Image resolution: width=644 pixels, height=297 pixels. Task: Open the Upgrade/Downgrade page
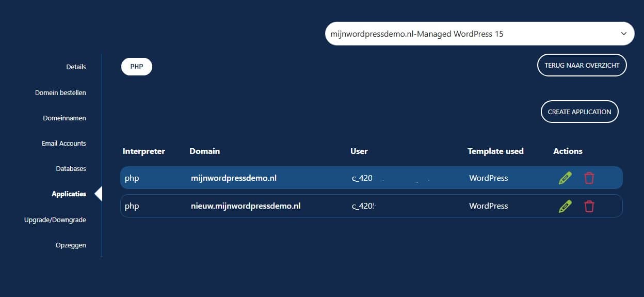click(55, 220)
